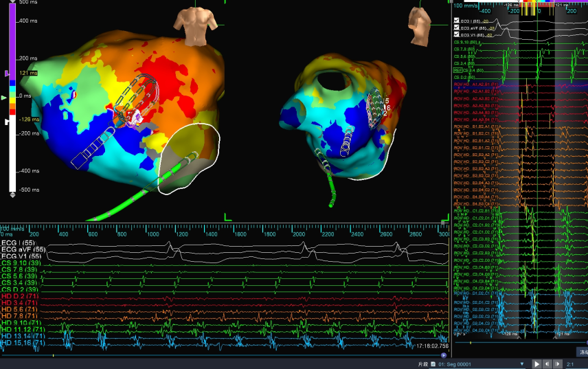Click the round play marker on the lower waveform timeline
Image resolution: width=588 pixels, height=369 pixels.
444,355
